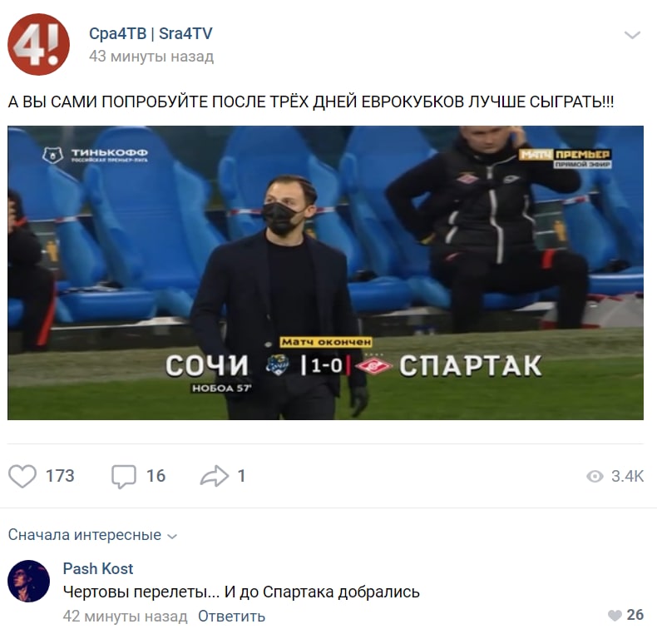Click the 16 comments count
Viewport: 657px width, 644px height.
point(156,476)
